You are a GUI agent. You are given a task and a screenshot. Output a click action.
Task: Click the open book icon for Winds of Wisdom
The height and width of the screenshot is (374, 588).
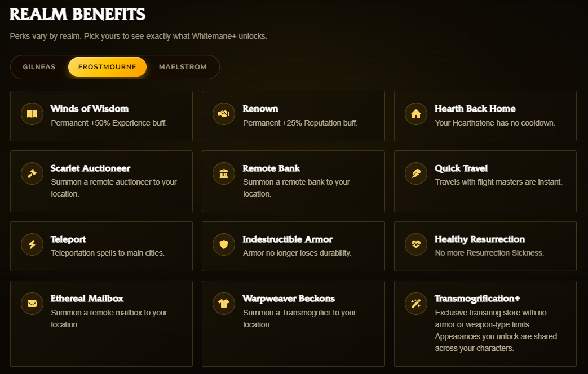32,114
